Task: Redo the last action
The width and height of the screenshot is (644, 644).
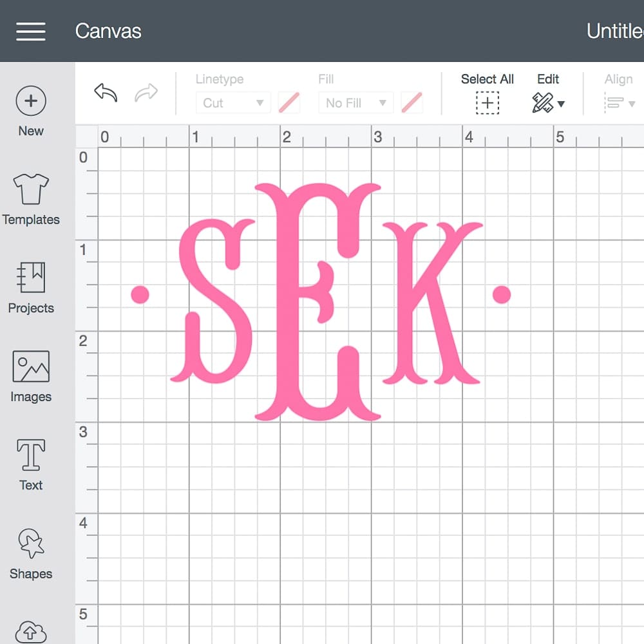Action: point(146,93)
